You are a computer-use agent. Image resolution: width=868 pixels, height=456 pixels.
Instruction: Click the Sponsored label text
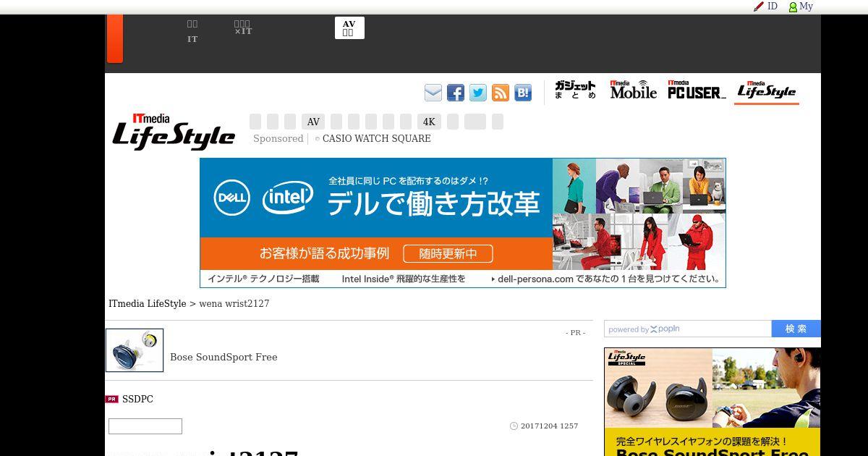tap(278, 139)
